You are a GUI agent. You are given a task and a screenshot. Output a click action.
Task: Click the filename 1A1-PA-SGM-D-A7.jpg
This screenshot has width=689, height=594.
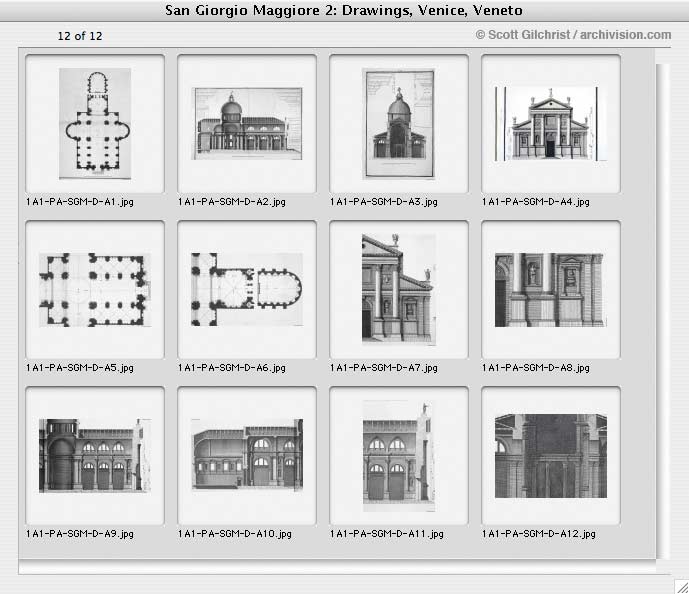click(x=384, y=368)
